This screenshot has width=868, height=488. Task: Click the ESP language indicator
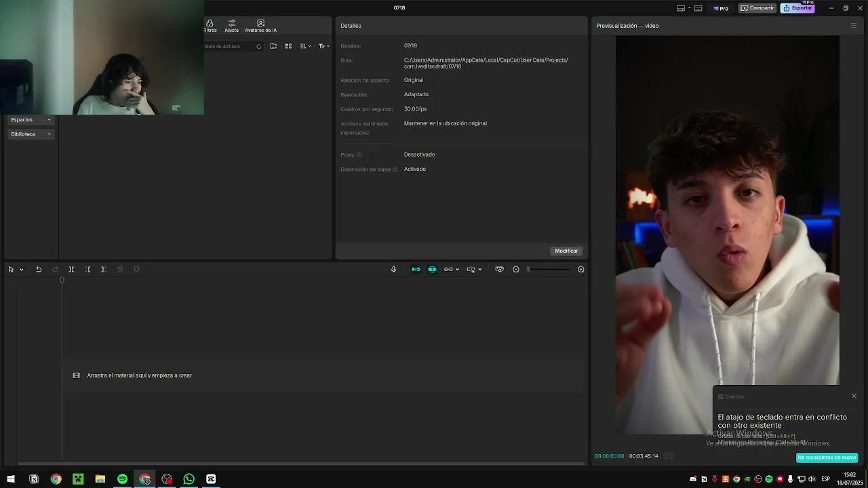pos(825,479)
